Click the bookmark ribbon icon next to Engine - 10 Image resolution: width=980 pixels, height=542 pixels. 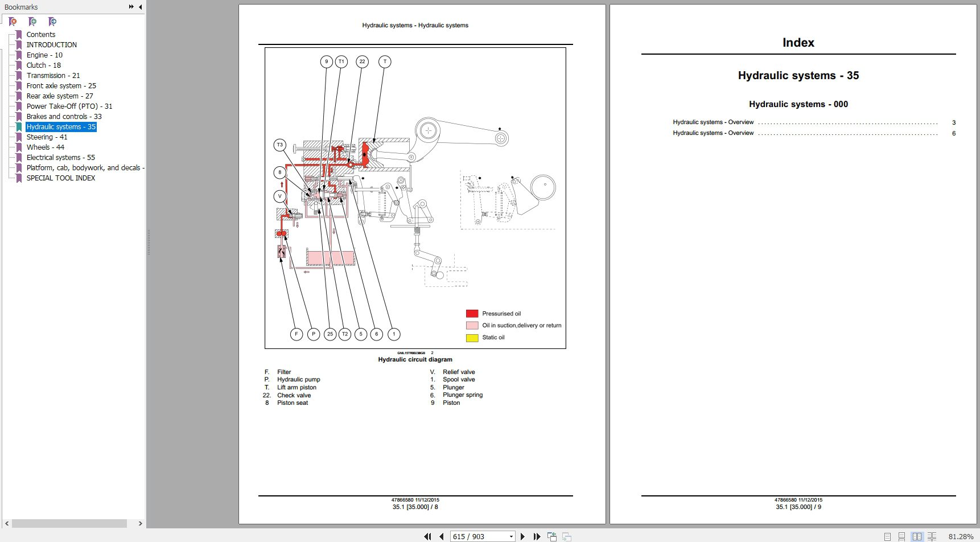click(19, 55)
